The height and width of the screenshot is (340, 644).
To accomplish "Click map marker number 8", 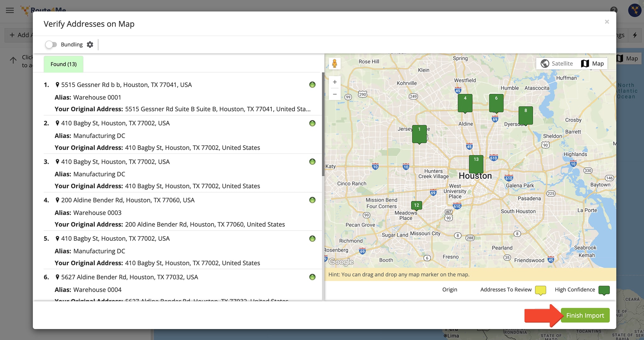I will pos(525,116).
